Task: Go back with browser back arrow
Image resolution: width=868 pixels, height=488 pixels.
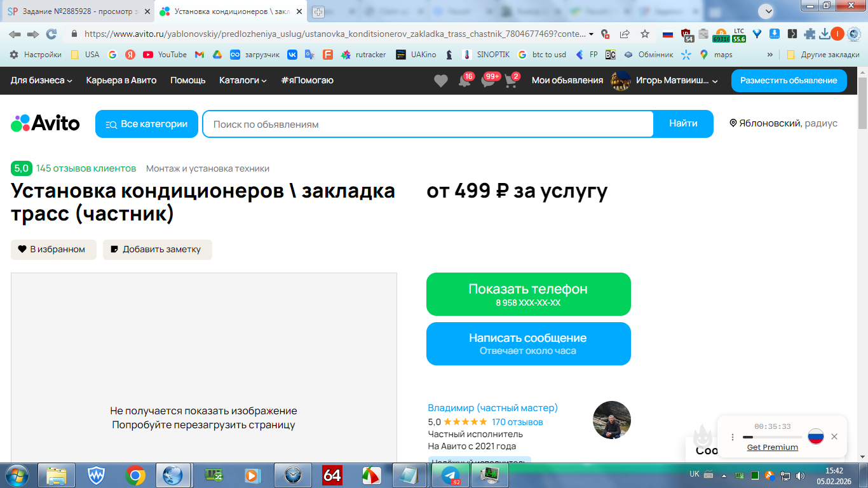Action: [x=15, y=34]
